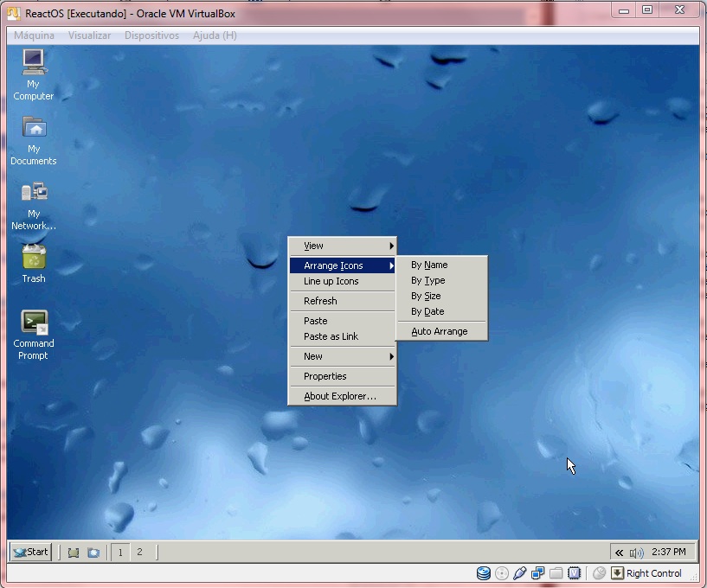The image size is (707, 588).
Task: Click VirtualBox USB status icon
Action: point(519,573)
